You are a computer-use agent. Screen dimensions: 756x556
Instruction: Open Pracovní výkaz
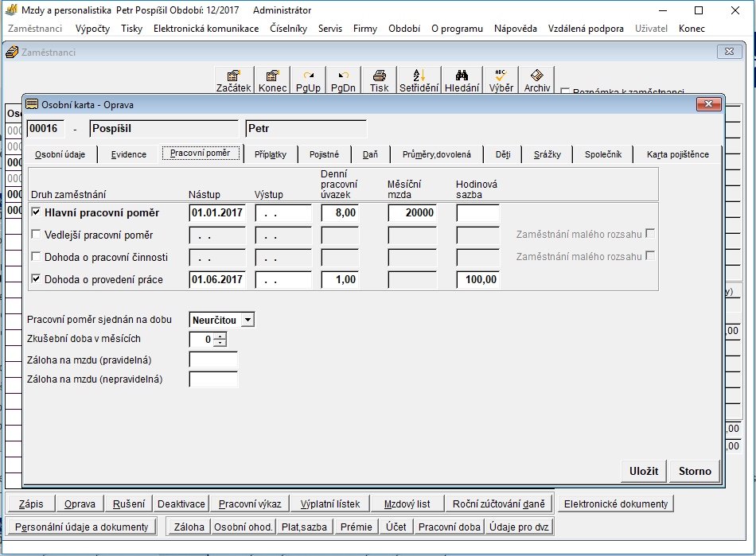coord(250,504)
